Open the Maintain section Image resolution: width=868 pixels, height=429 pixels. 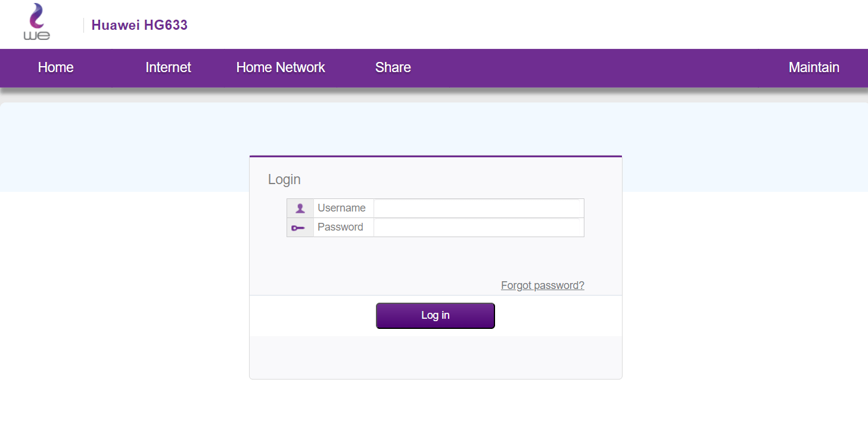[x=813, y=68]
